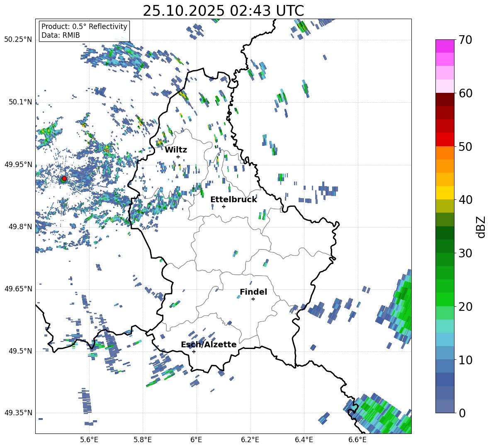Select the Esch/Alzette city label
491x448 pixels.
click(209, 344)
